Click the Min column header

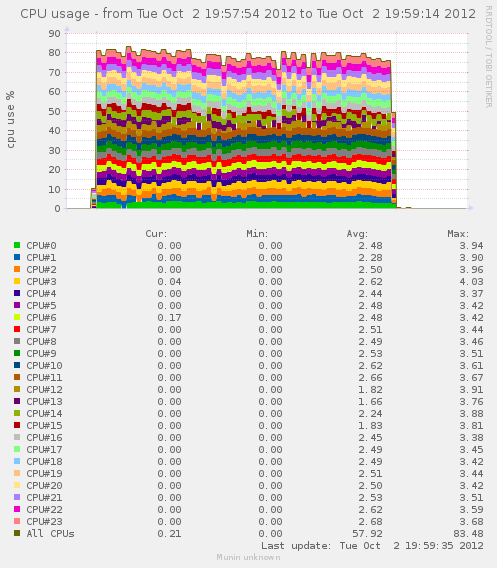(257, 234)
